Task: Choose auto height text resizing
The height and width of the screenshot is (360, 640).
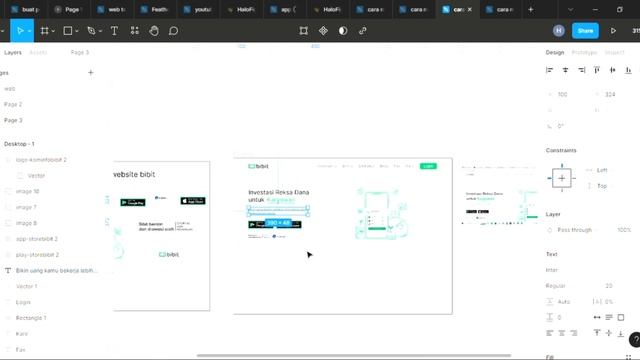Action: [x=609, y=318]
